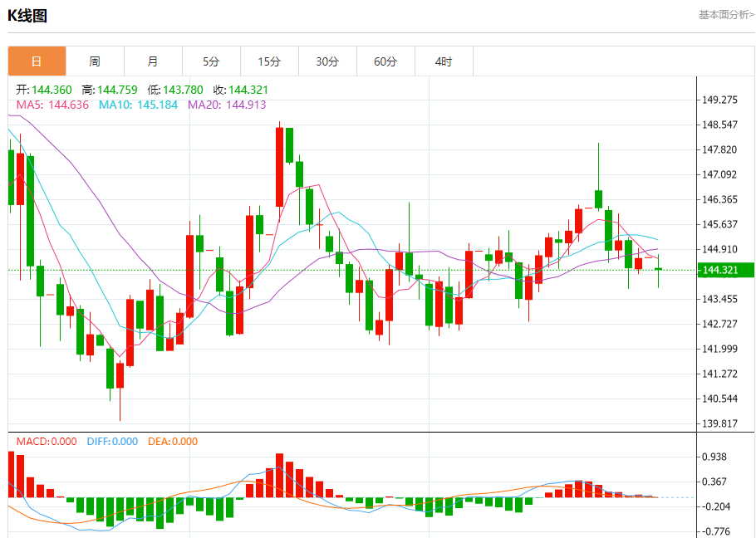Click the MA20 indicator label
Image resolution: width=756 pixels, height=538 pixels.
tap(227, 105)
